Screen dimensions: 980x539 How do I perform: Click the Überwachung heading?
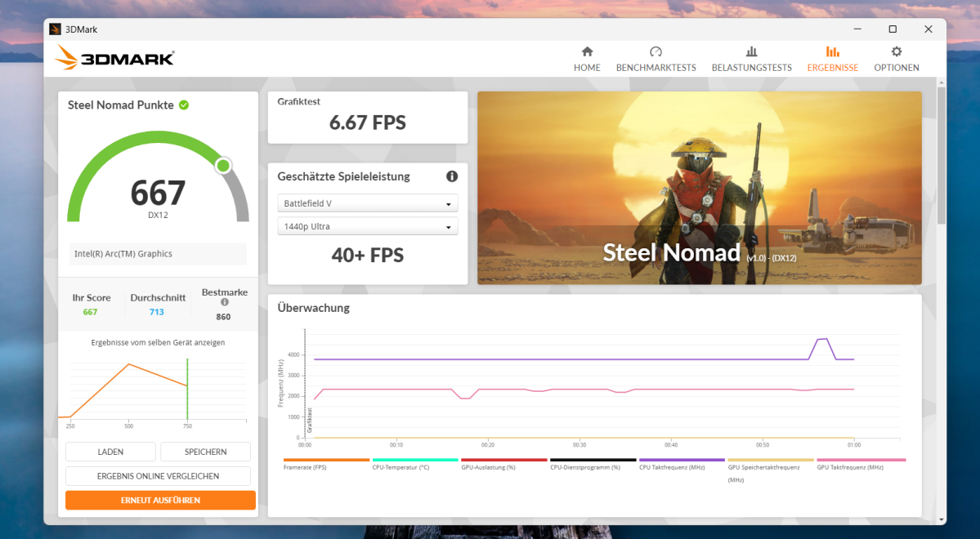[314, 308]
